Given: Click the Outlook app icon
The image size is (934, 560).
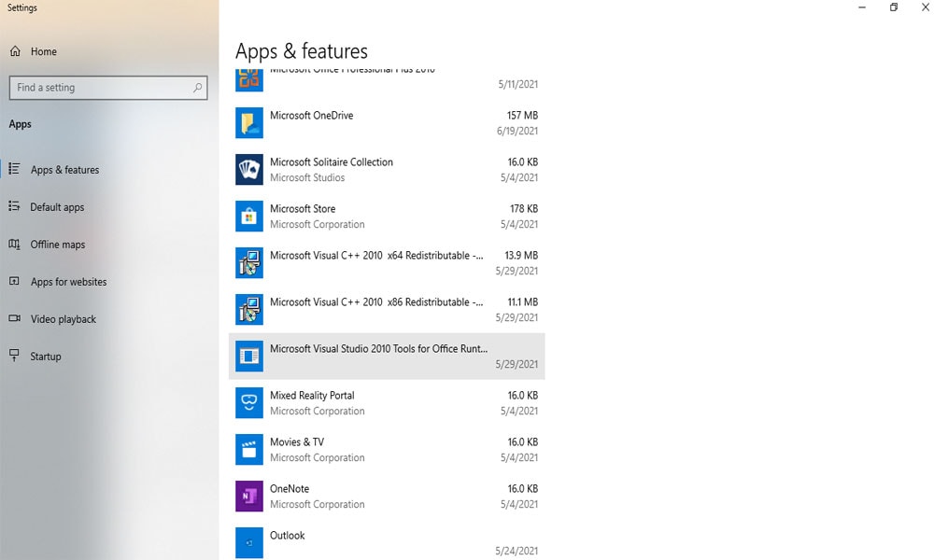Looking at the screenshot, I should [x=249, y=543].
